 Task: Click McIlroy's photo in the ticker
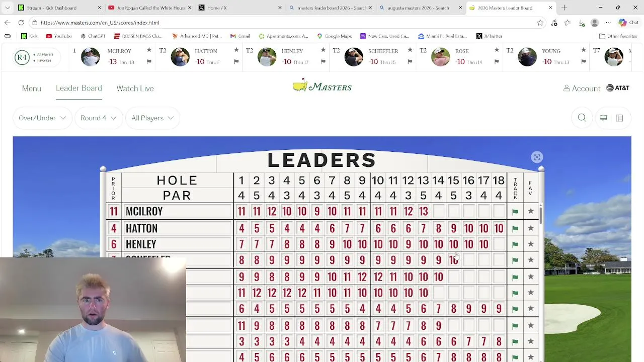[x=91, y=57]
